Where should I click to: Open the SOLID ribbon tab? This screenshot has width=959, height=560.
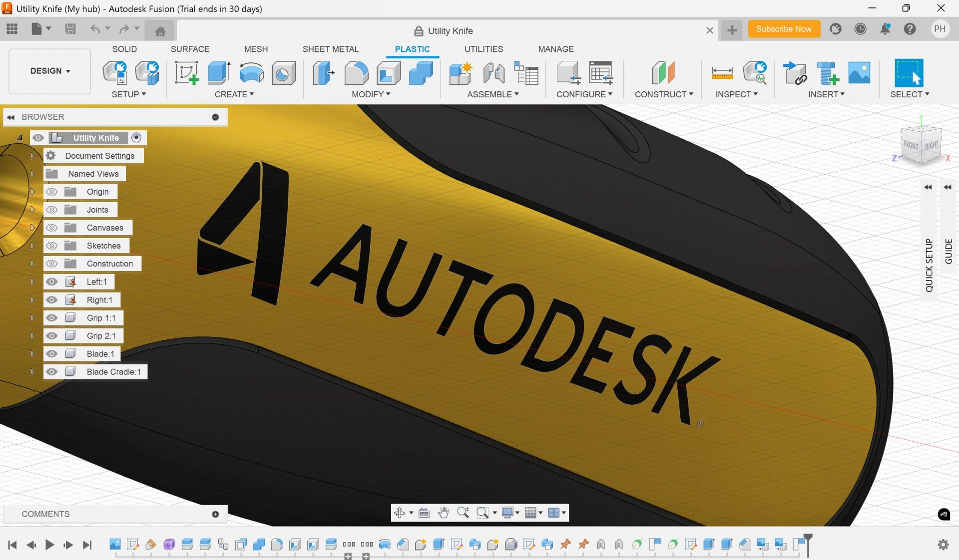pyautogui.click(x=124, y=49)
